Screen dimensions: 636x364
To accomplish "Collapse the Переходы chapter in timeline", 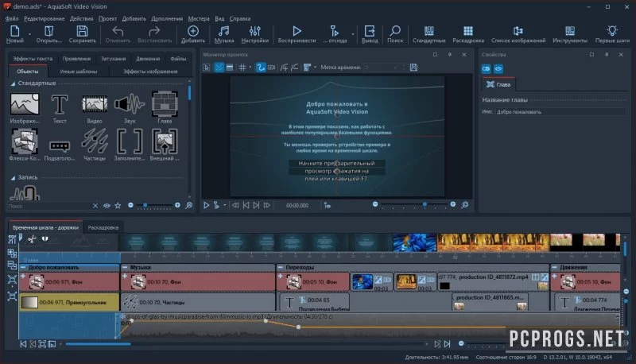I will (x=281, y=268).
